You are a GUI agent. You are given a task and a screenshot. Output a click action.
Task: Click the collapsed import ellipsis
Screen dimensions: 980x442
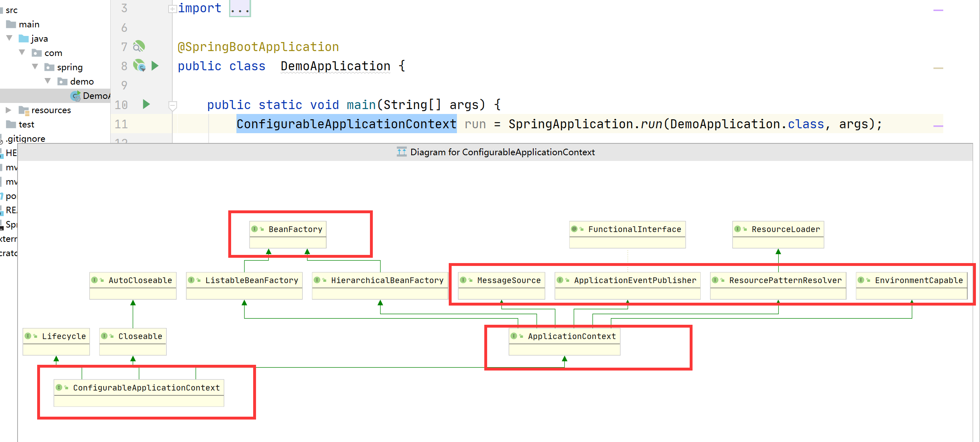point(240,8)
